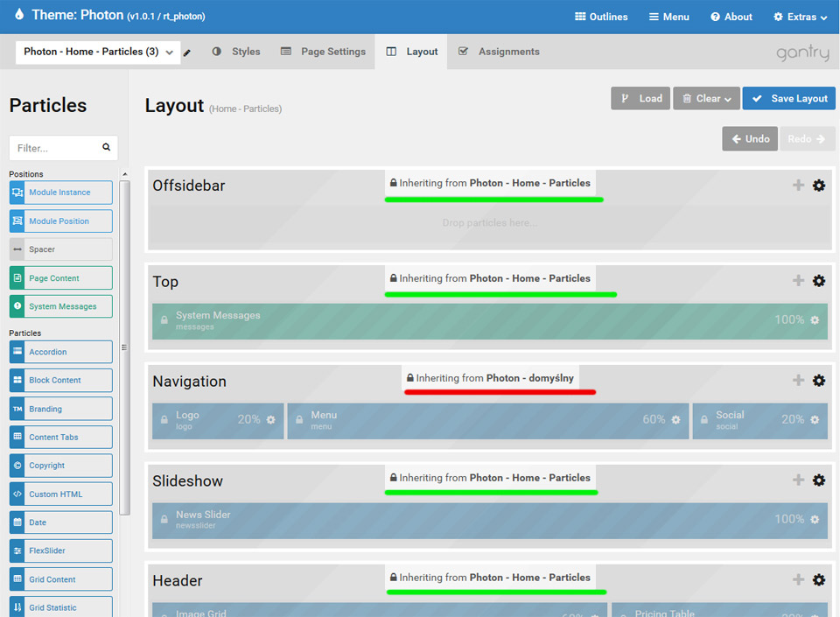
Task: Click the plus icon in Header section
Action: point(798,579)
